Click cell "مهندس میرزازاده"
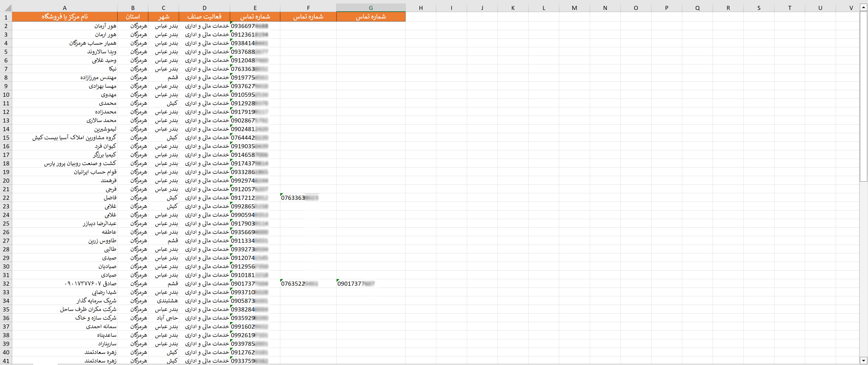Screen dimensions: 868x365 pyautogui.click(x=65, y=78)
